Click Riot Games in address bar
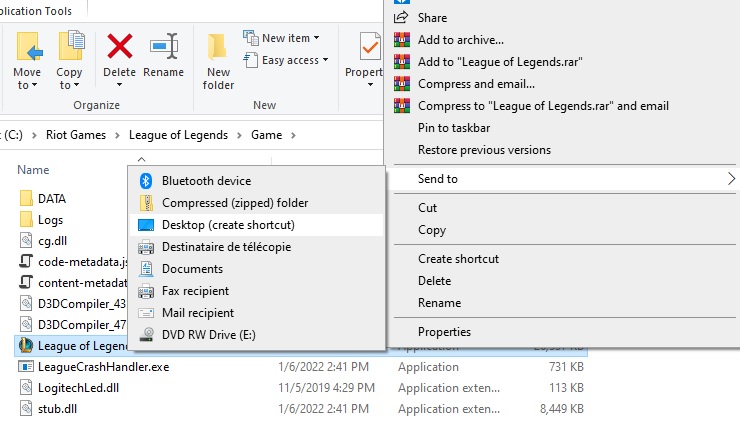This screenshot has height=434, width=740. (76, 135)
